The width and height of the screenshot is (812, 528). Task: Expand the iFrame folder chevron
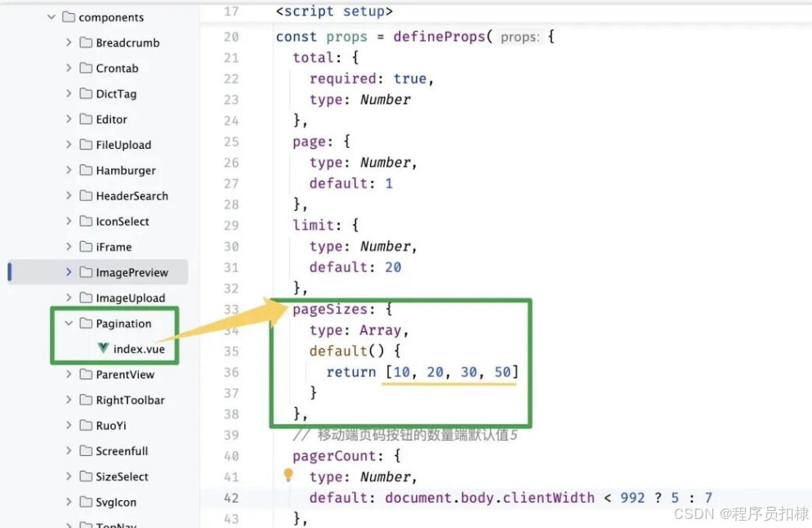(x=69, y=247)
